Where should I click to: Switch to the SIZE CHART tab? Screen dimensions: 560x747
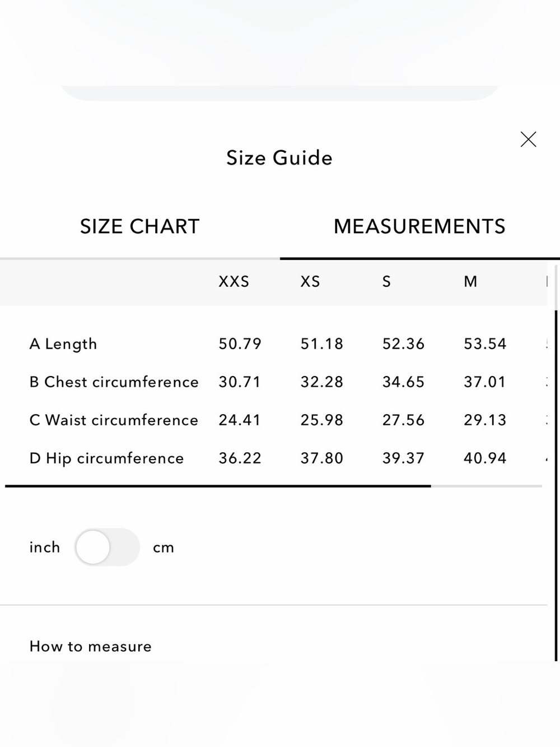(x=140, y=226)
